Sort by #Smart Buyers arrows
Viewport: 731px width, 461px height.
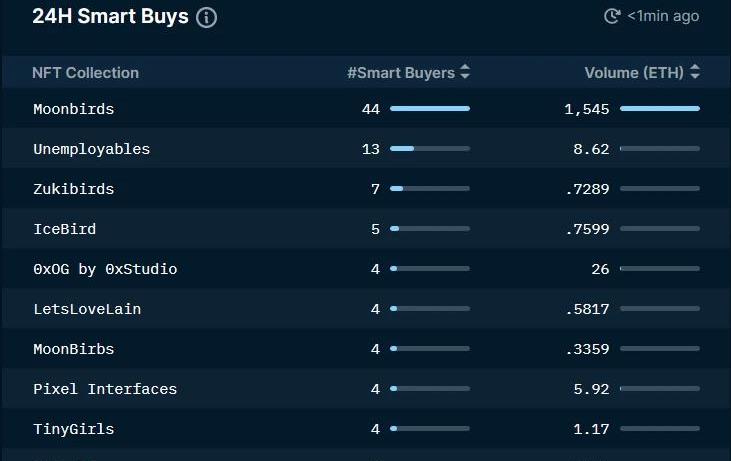point(465,72)
